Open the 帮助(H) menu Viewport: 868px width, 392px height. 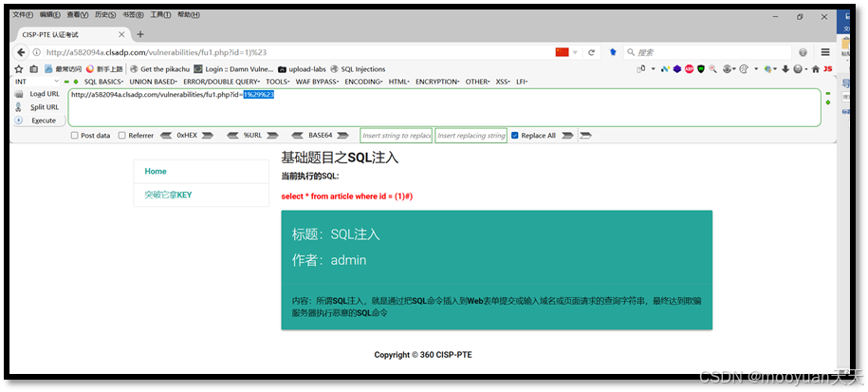click(189, 15)
